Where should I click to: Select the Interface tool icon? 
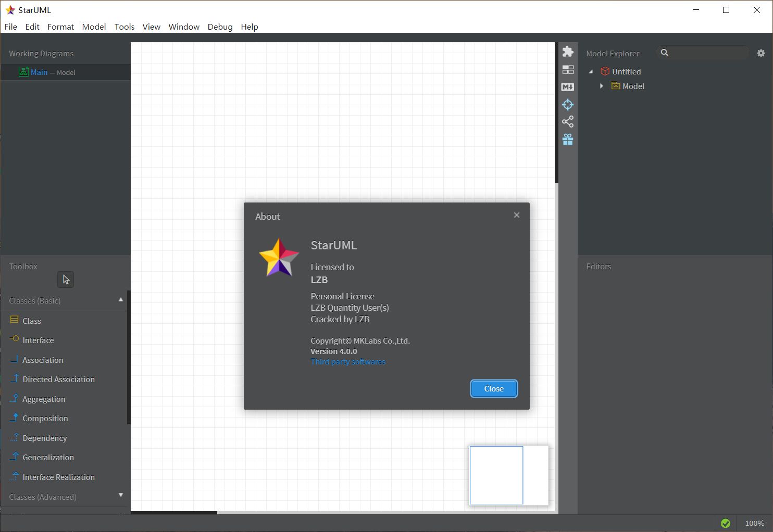pos(15,339)
